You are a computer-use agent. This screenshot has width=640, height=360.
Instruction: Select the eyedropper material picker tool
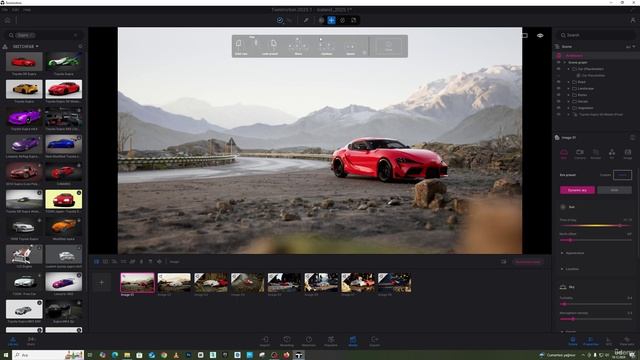[306, 20]
